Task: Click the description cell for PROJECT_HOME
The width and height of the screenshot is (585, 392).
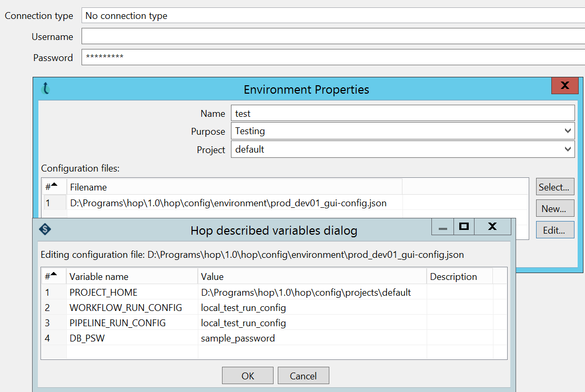Action: (460, 292)
